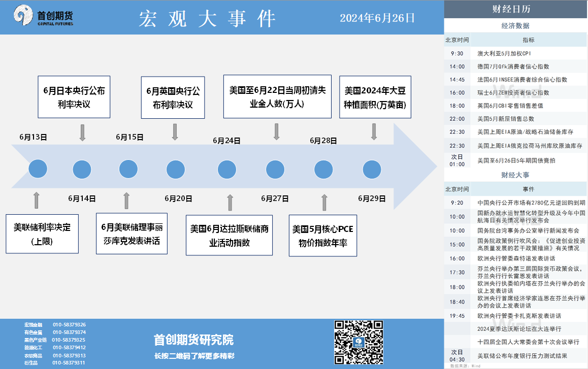Click 长按二维码了解更多精彩 caption
The image size is (588, 369).
194,356
